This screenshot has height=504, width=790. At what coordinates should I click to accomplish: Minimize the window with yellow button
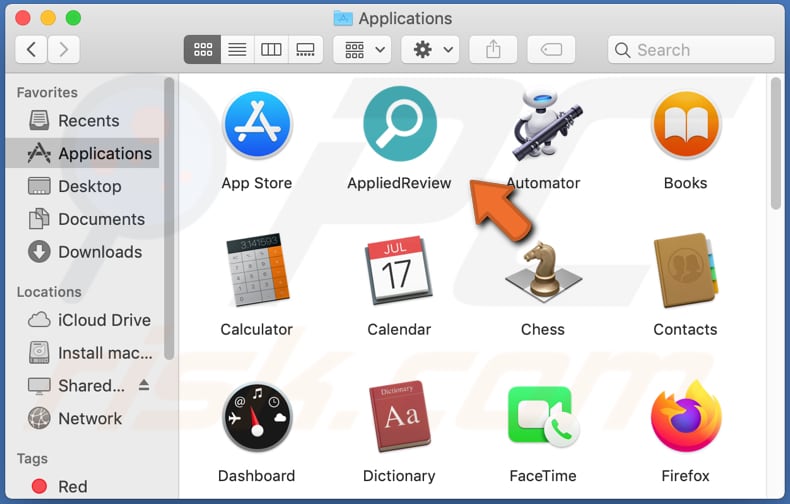point(48,18)
